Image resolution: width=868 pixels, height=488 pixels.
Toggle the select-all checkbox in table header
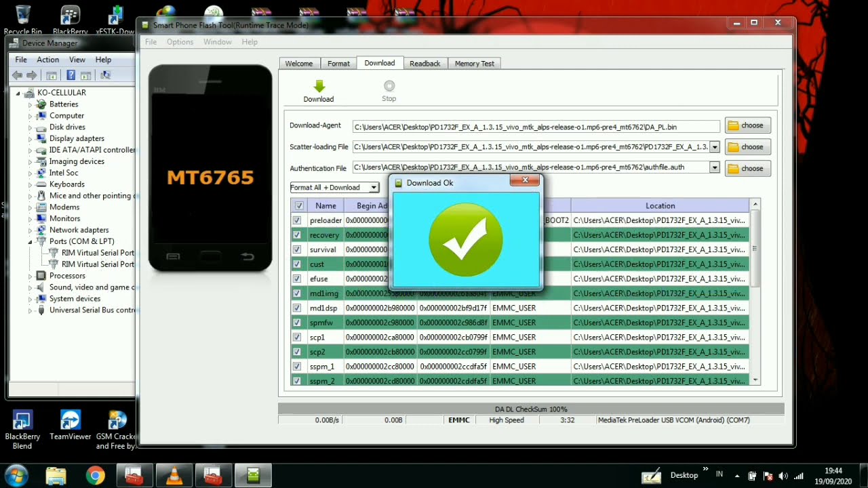[x=298, y=205]
